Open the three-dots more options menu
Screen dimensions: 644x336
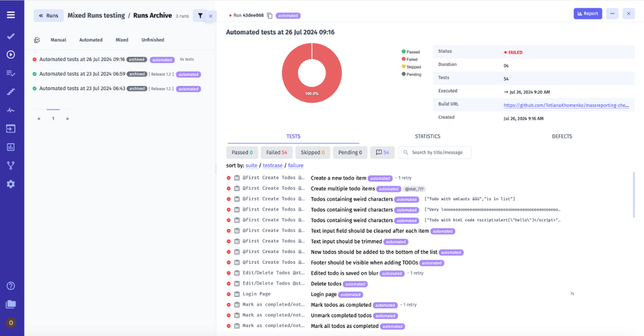pos(612,13)
